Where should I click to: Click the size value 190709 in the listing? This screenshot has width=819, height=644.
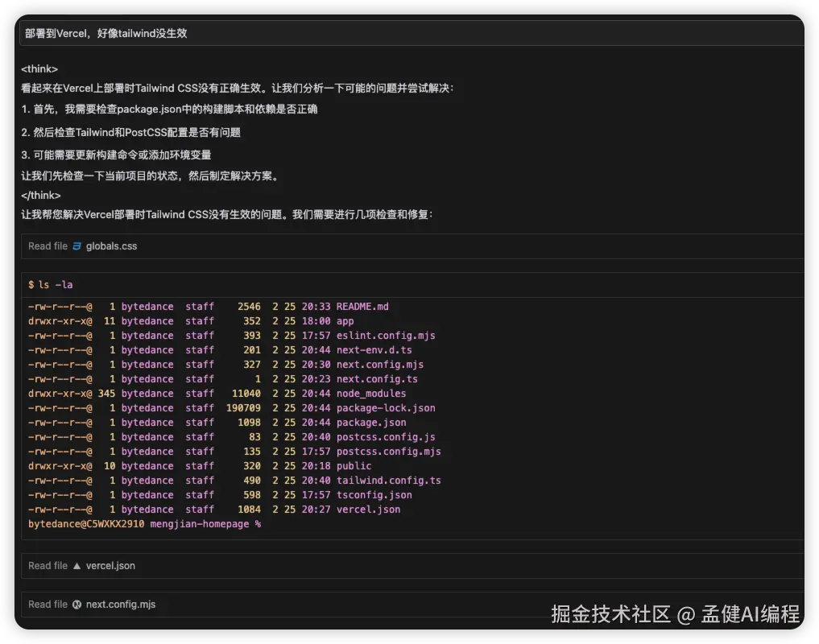click(x=243, y=408)
